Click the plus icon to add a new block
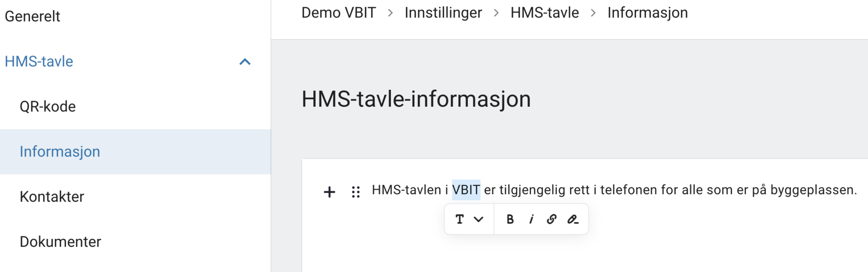The image size is (868, 272). [x=329, y=192]
